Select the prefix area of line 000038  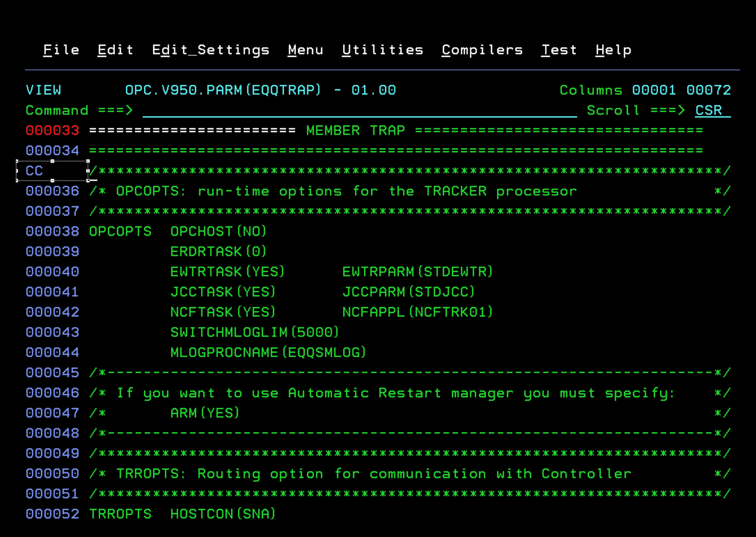point(52,231)
